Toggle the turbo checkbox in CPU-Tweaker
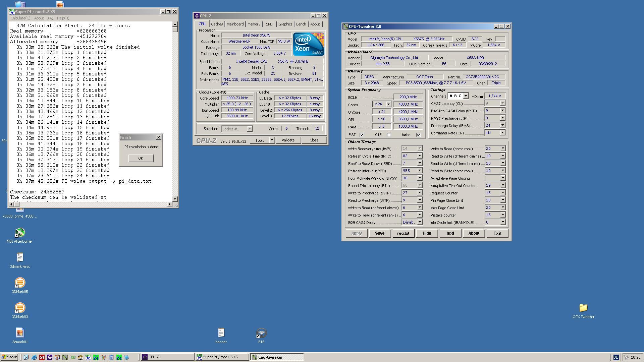Viewport: 644px width, 362px height. [418, 135]
